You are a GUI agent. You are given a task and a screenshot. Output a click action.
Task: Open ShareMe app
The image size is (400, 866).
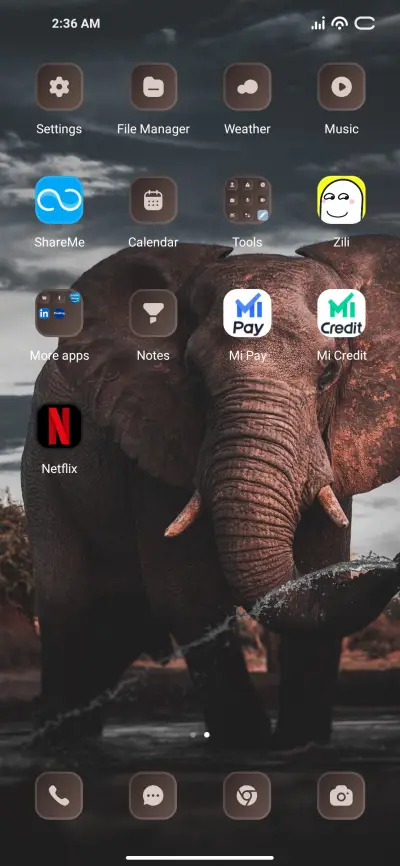59,200
